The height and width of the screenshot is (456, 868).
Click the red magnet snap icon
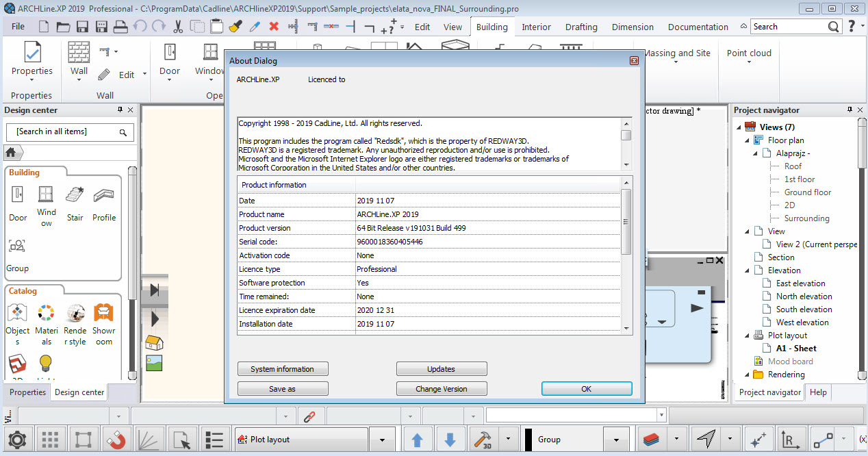point(118,440)
